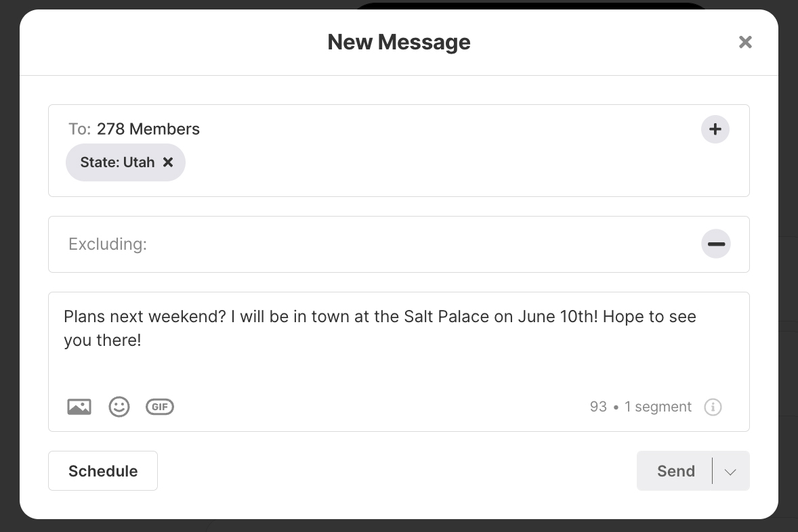Show segment info via the circled i icon
798x532 pixels.
click(713, 407)
